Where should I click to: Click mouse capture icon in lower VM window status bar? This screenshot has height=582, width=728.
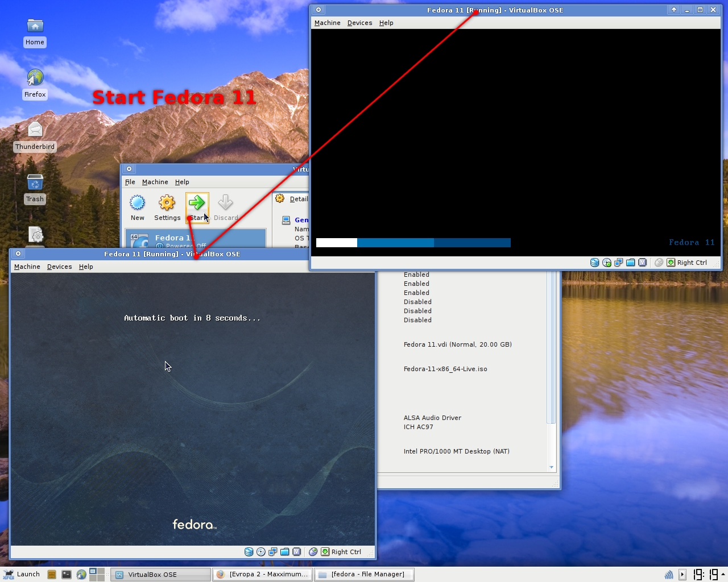click(313, 552)
